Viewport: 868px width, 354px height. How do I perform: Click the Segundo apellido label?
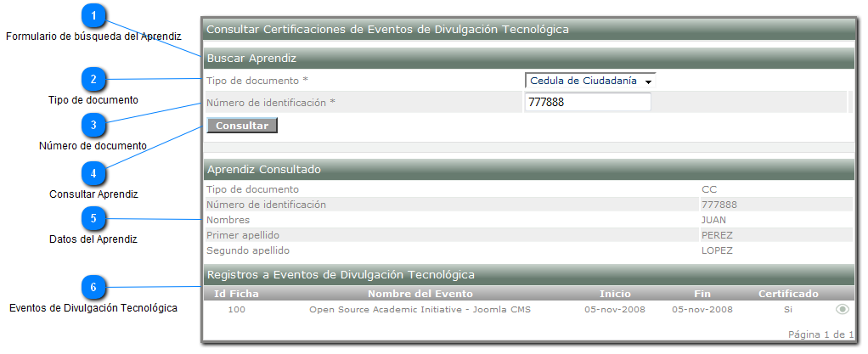248,250
